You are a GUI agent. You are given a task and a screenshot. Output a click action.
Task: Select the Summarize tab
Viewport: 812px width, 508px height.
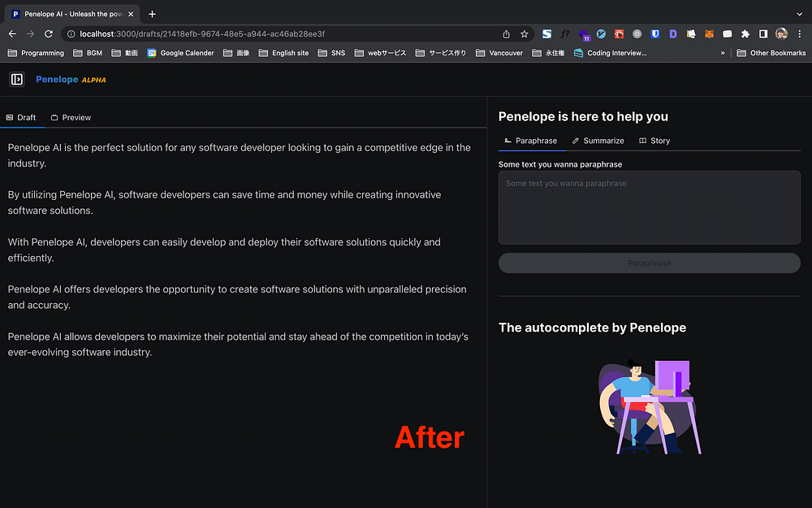pos(598,141)
